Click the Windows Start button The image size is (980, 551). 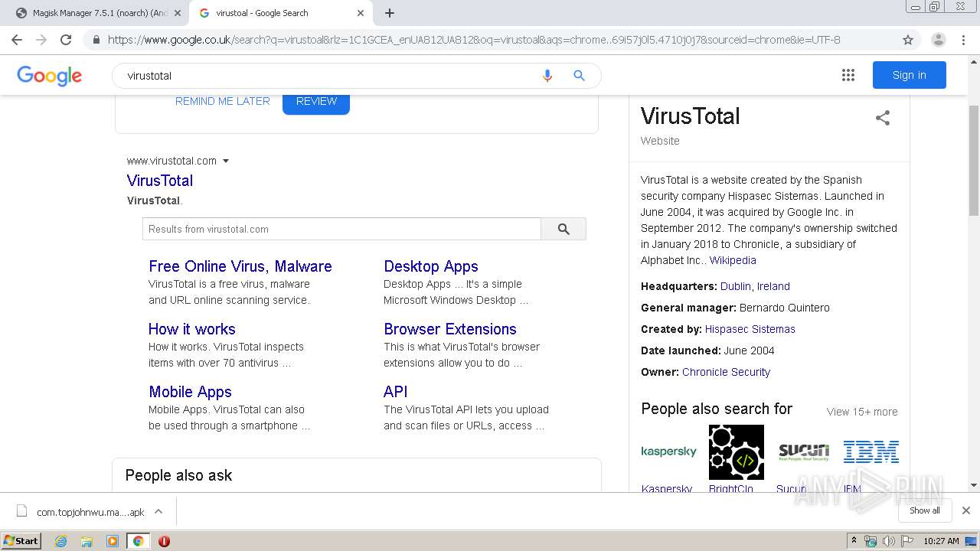(x=21, y=541)
